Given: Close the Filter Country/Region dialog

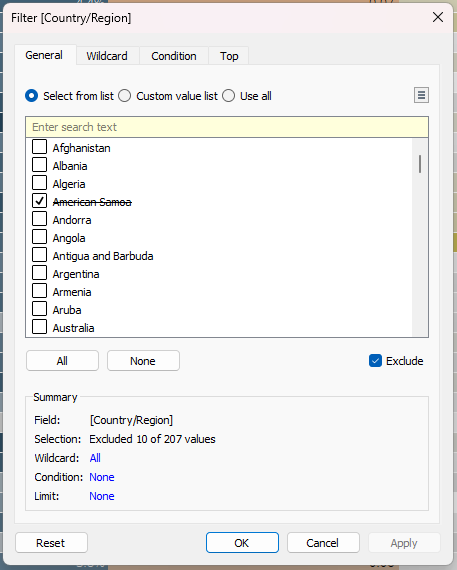Looking at the screenshot, I should 438,17.
